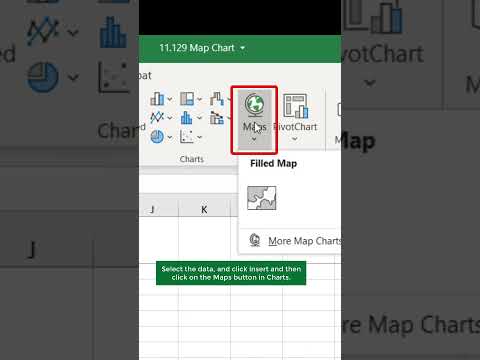The height and width of the screenshot is (360, 480).
Task: Click the More Map Charts globe icon
Action: coord(255,240)
